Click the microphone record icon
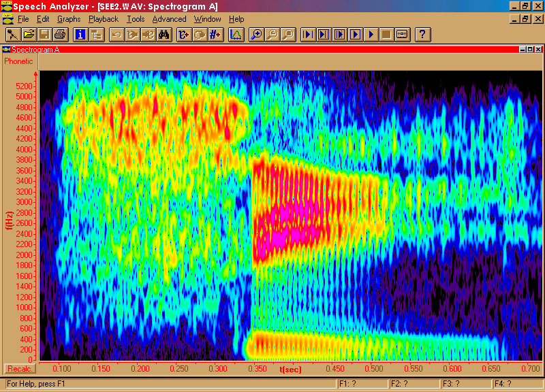The width and height of the screenshot is (545, 392). pyautogui.click(x=13, y=35)
